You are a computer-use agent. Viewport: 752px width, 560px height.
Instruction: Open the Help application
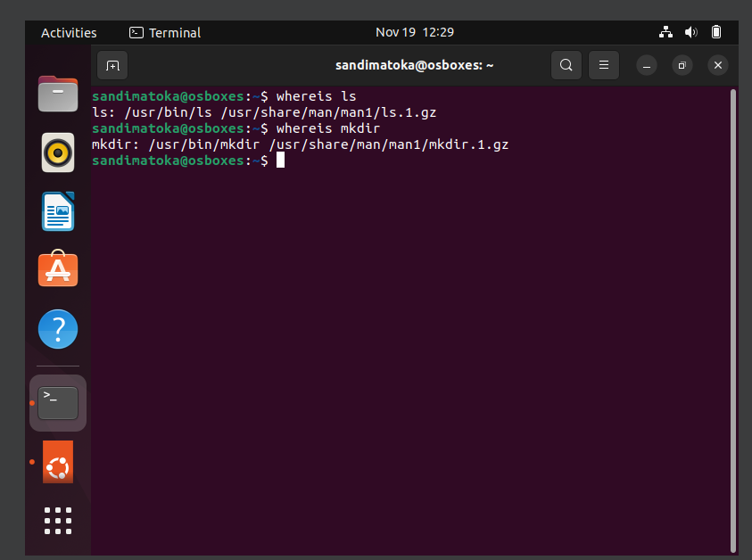click(x=58, y=329)
